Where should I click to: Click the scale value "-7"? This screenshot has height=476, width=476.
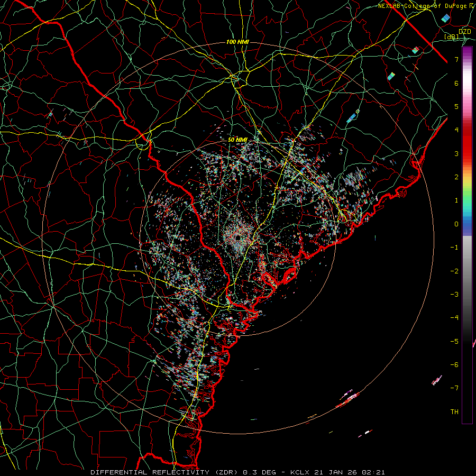454,388
